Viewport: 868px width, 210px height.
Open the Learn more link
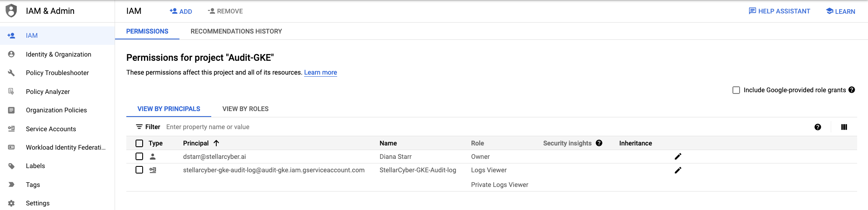point(320,73)
